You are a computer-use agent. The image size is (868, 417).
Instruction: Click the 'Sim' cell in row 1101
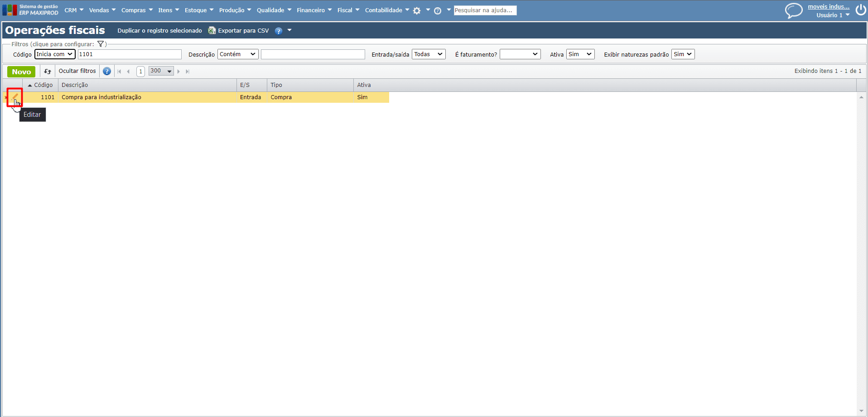(x=371, y=97)
